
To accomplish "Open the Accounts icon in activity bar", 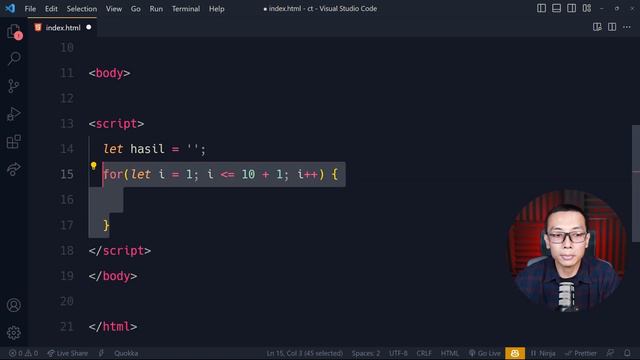I will [x=14, y=305].
